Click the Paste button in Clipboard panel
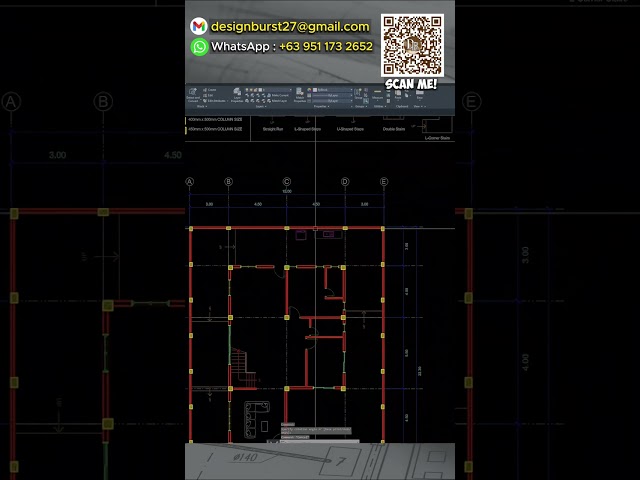Viewport: 640px width, 480px height. [x=398, y=95]
